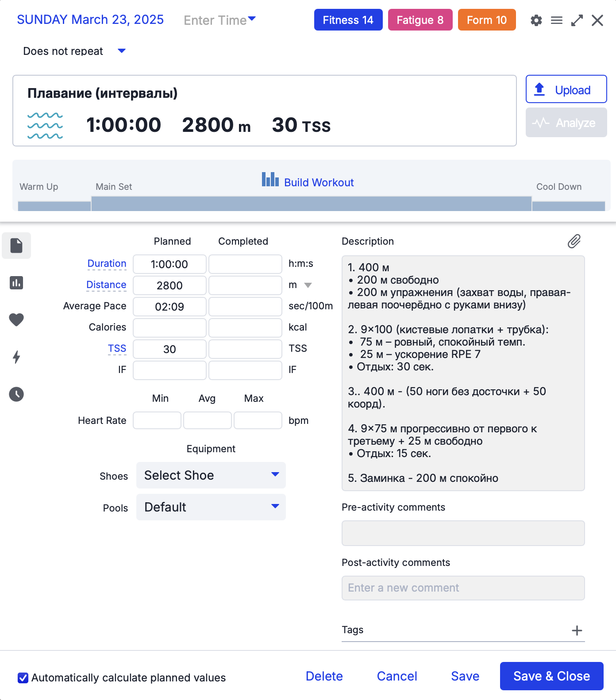This screenshot has width=616, height=700.
Task: Open the Select Shoe dropdown
Action: (x=211, y=475)
